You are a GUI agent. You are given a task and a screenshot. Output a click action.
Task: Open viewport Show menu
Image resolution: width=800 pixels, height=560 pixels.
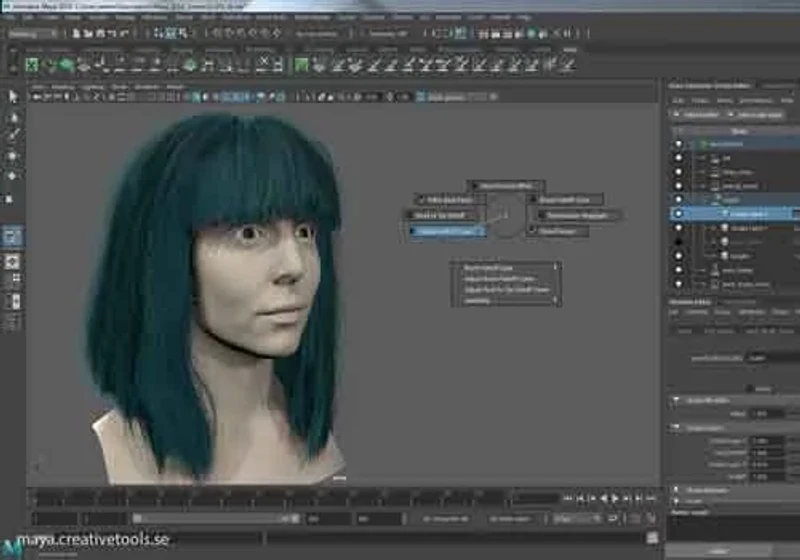(119, 87)
